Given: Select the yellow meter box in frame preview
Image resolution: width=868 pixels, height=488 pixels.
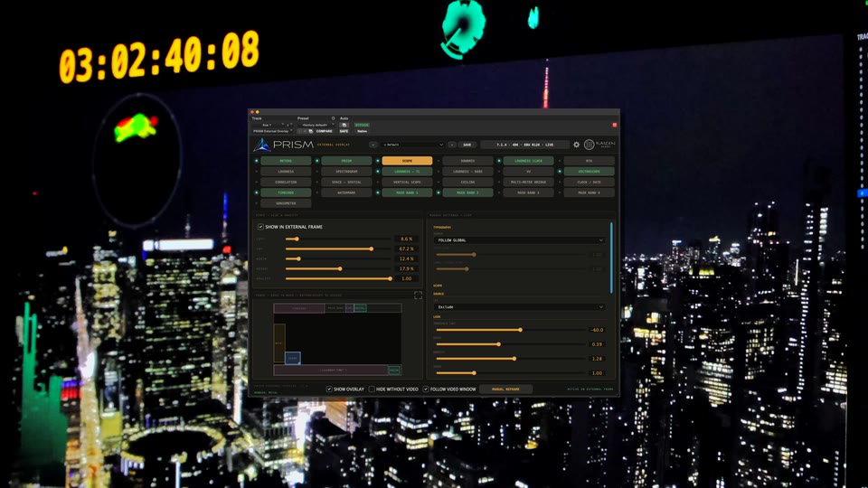Looking at the screenshot, I should (x=279, y=343).
